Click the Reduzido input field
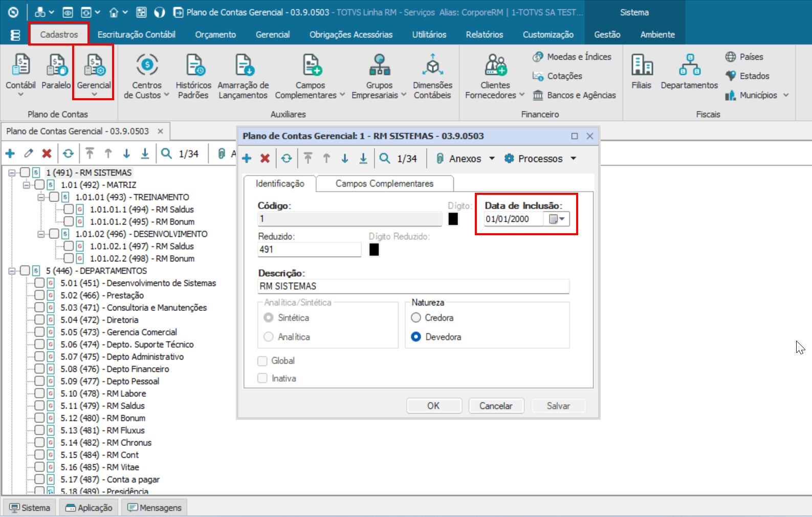 (x=309, y=250)
